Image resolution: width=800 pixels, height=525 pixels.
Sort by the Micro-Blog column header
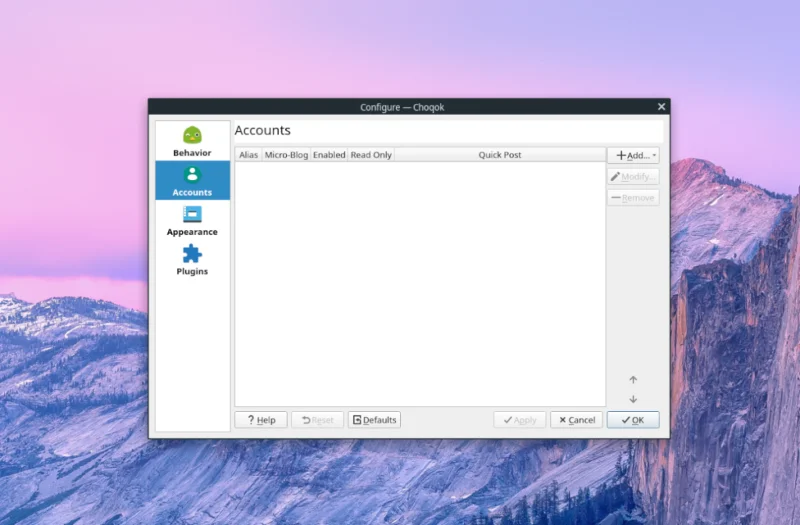[286, 155]
